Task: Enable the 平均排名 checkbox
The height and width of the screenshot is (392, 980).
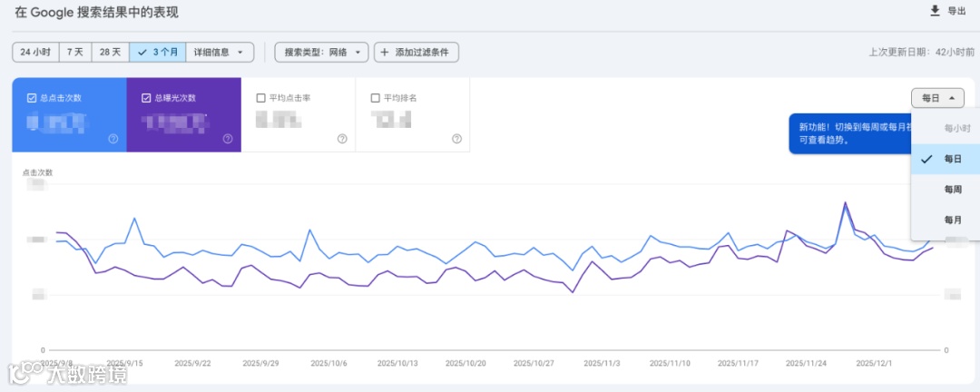Action: 375,97
